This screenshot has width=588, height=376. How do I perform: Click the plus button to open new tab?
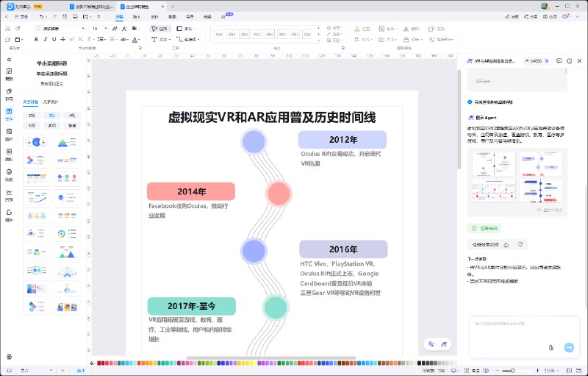click(x=173, y=7)
